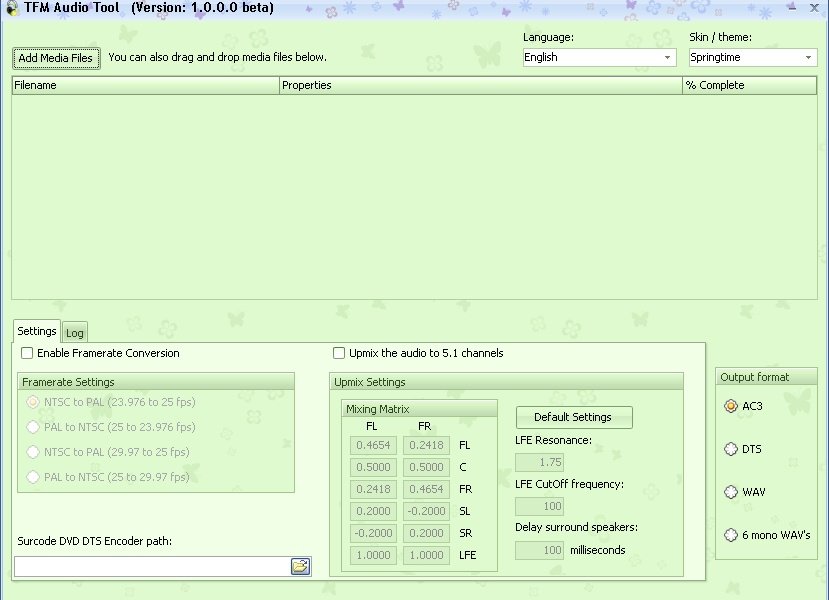This screenshot has width=829, height=600.
Task: Click the % Complete column header
Action: [750, 85]
